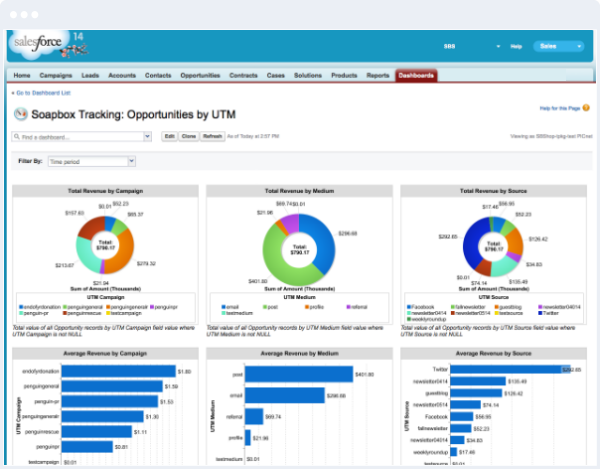Click the guestblog bar in source chart
Viewport: 600px width, 469px height.
476,393
